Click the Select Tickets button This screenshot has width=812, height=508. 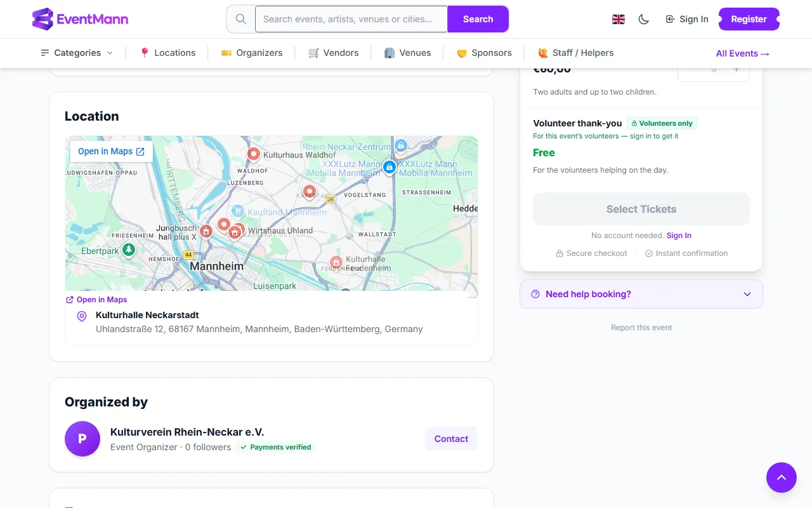coord(641,209)
